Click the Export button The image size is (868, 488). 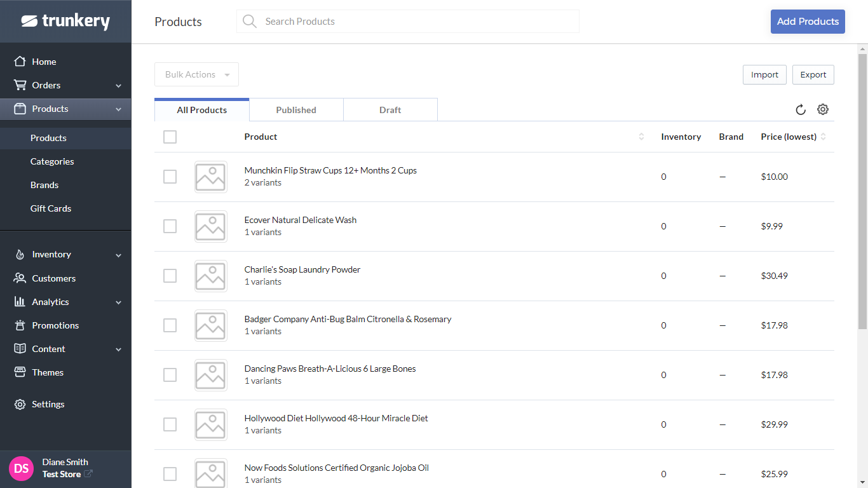click(x=813, y=74)
